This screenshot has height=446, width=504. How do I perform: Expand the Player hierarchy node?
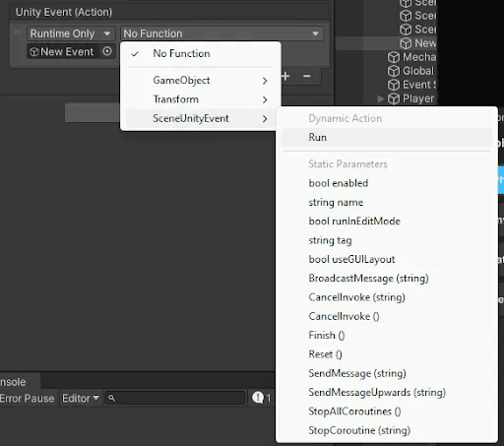[x=381, y=98]
